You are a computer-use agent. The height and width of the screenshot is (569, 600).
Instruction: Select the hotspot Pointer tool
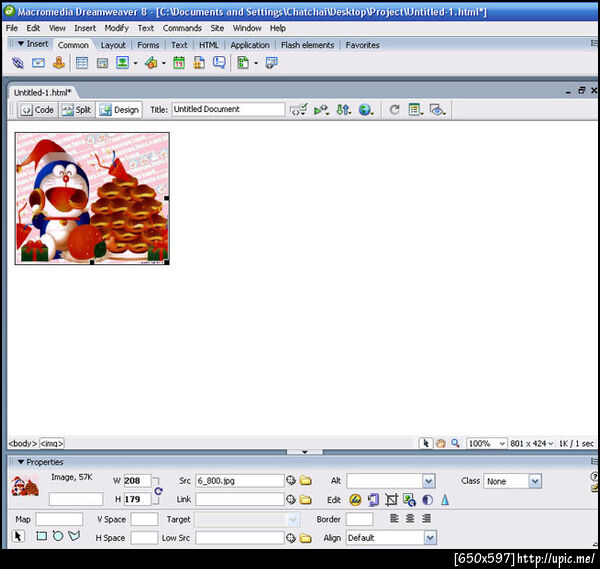[x=18, y=536]
